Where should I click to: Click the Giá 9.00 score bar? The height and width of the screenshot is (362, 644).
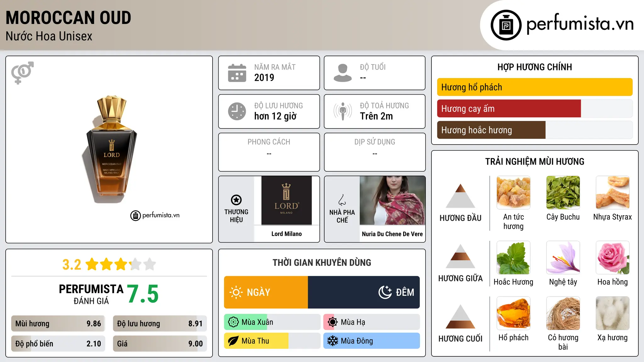pyautogui.click(x=160, y=344)
